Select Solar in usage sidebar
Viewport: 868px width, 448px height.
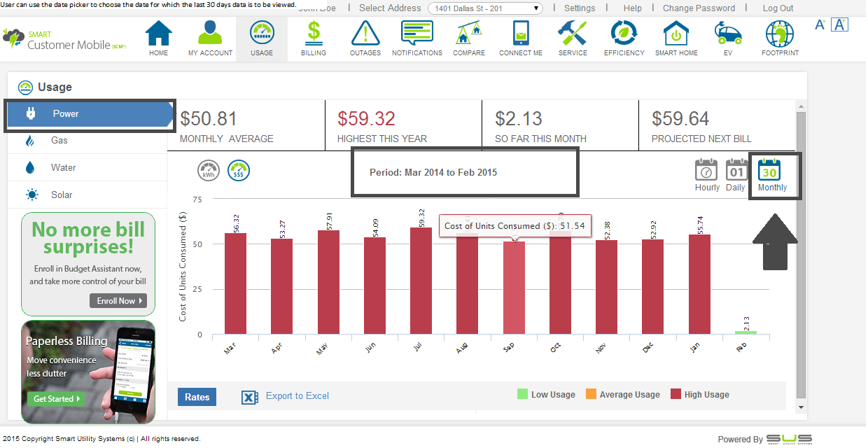62,195
